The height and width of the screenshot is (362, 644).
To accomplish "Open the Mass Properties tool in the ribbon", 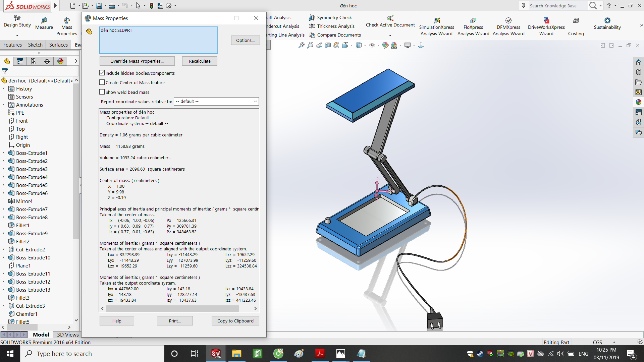I will [67, 26].
